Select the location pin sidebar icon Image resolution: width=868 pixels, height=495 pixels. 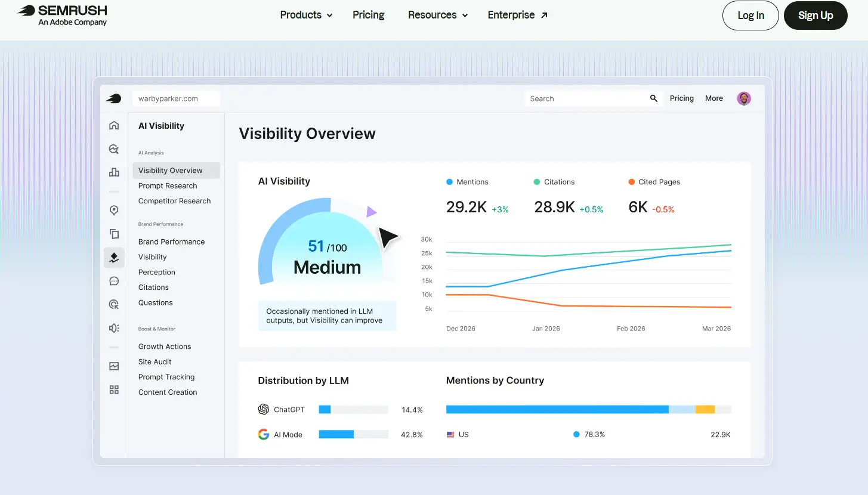pyautogui.click(x=114, y=211)
